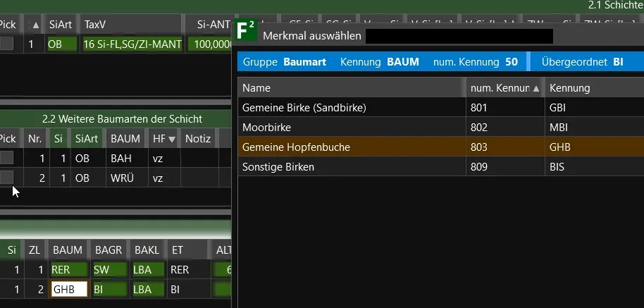This screenshot has height=308, width=644.
Task: Click the green RER cell in BAUM column
Action: [68, 269]
